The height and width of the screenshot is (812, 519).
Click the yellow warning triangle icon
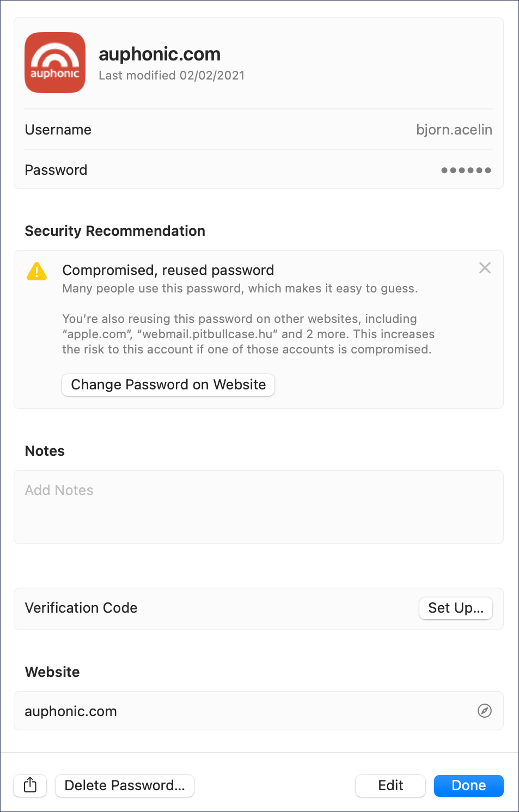36,271
